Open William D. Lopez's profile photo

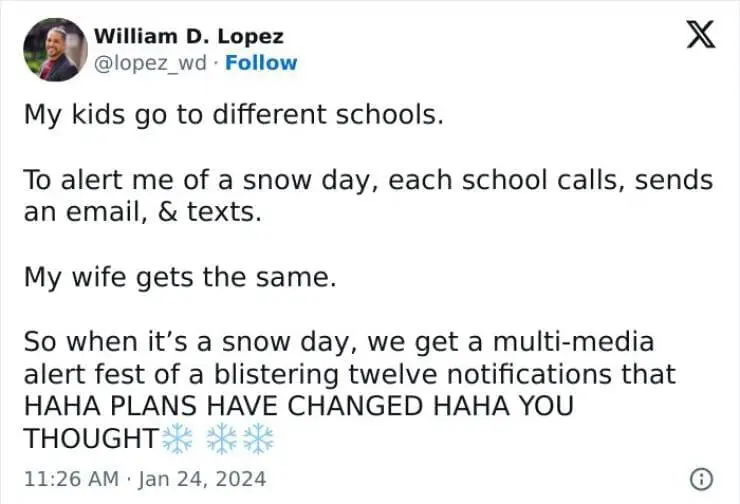pos(55,48)
